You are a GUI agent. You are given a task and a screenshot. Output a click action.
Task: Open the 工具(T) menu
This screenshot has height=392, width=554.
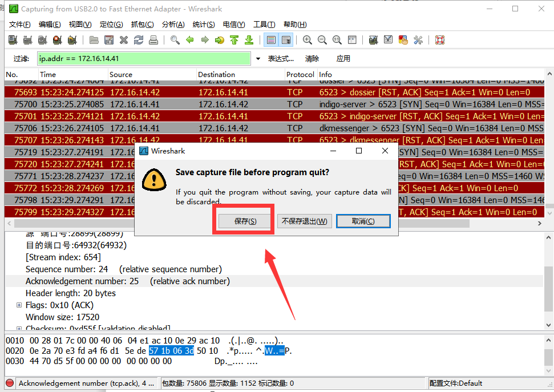click(264, 25)
